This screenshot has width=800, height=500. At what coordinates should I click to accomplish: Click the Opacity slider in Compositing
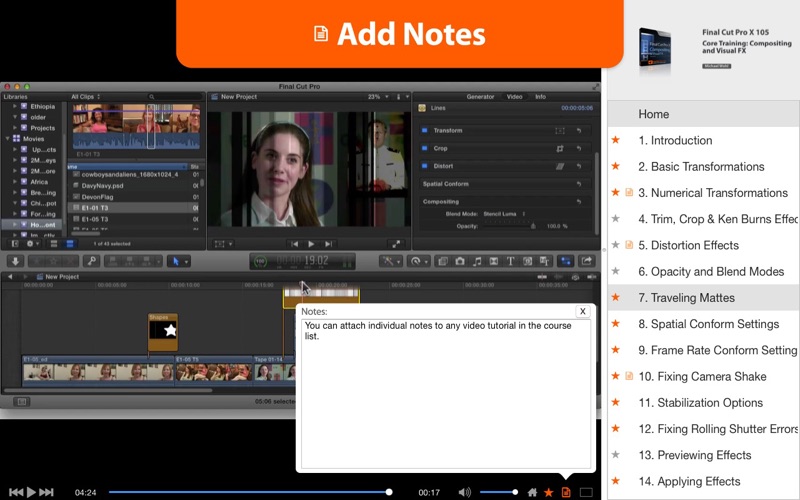click(509, 226)
